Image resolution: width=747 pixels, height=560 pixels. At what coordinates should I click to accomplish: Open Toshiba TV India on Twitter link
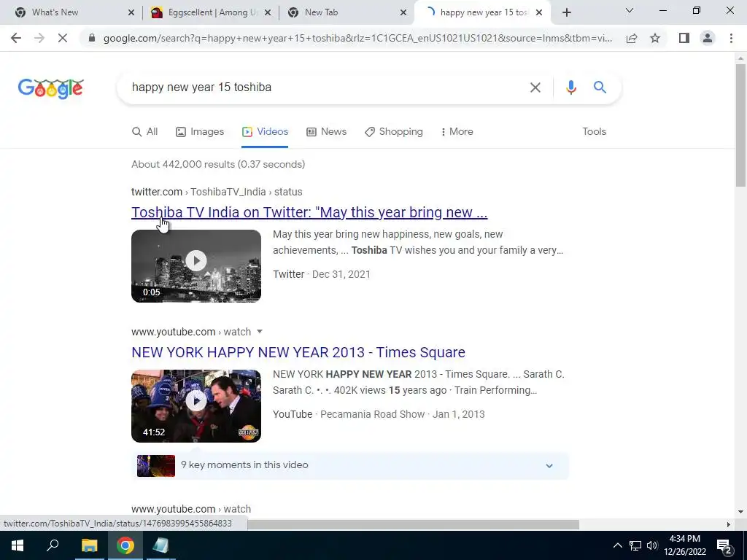pyautogui.click(x=309, y=212)
